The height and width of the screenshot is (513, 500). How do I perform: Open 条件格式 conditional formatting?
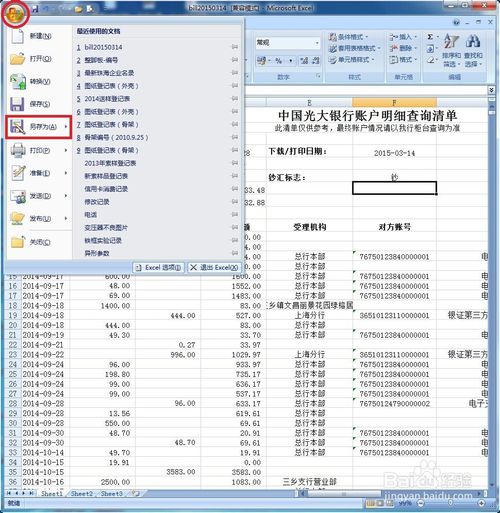(x=349, y=37)
